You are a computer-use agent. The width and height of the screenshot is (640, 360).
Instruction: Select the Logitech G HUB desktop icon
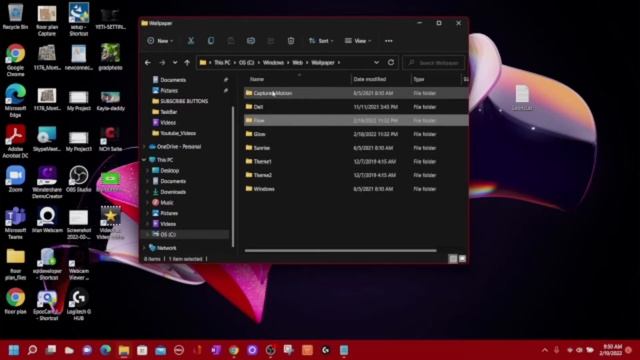coord(78,304)
